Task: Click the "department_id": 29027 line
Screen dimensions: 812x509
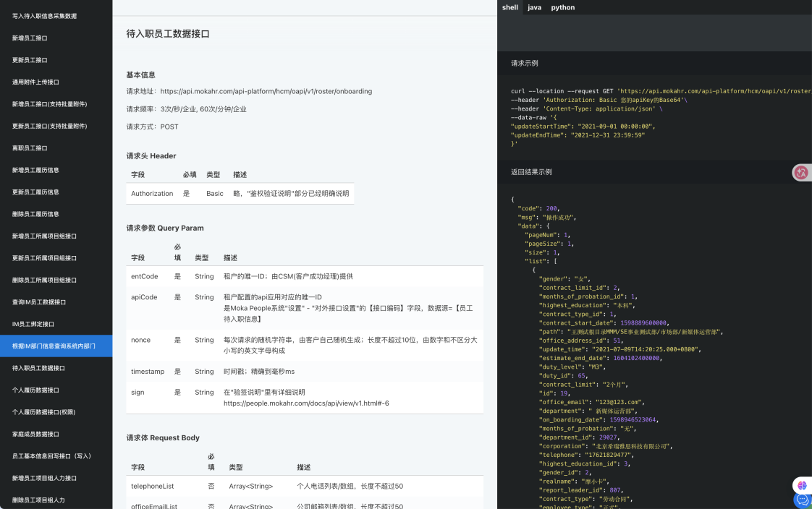Action: coord(580,437)
